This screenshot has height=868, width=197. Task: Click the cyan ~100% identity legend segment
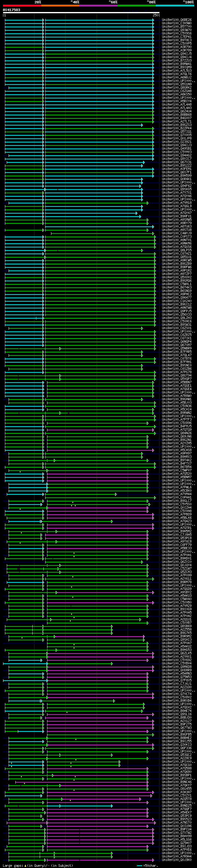[175, 6]
